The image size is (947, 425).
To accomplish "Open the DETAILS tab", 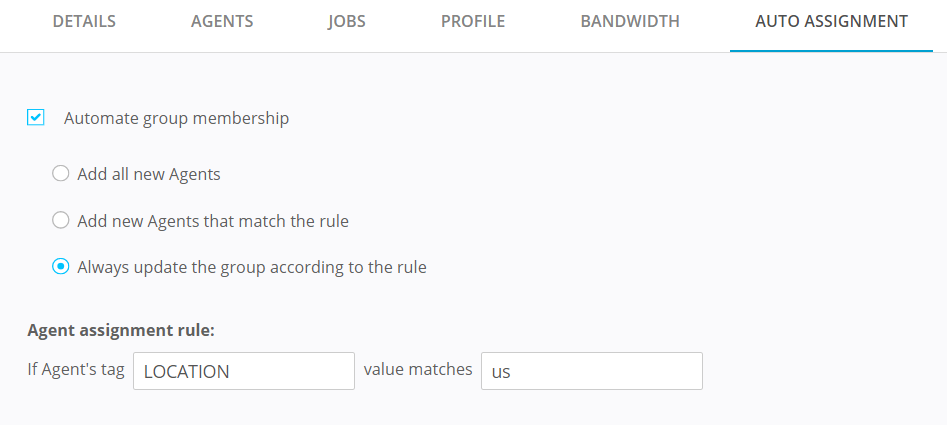I will (x=84, y=21).
